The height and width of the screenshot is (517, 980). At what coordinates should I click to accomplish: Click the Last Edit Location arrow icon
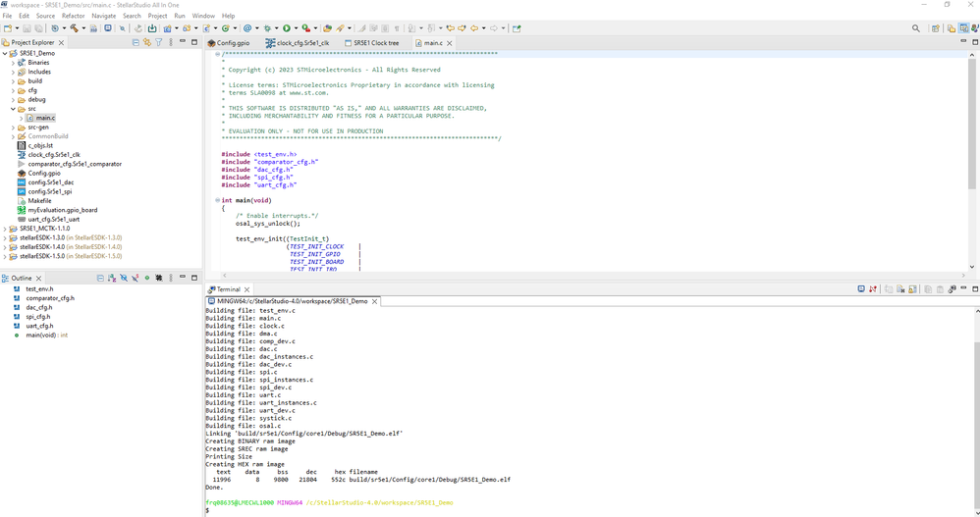click(x=450, y=28)
